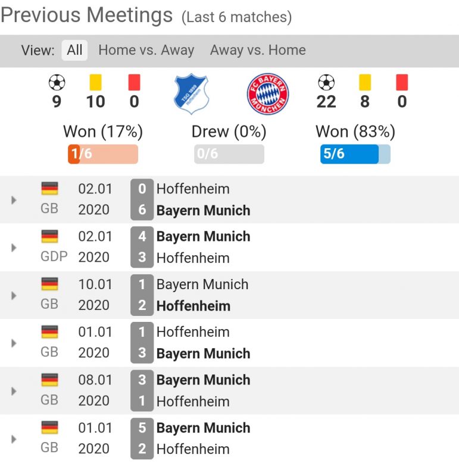The image size is (459, 476).
Task: Click German flag on the GDP match
Action: tap(49, 236)
